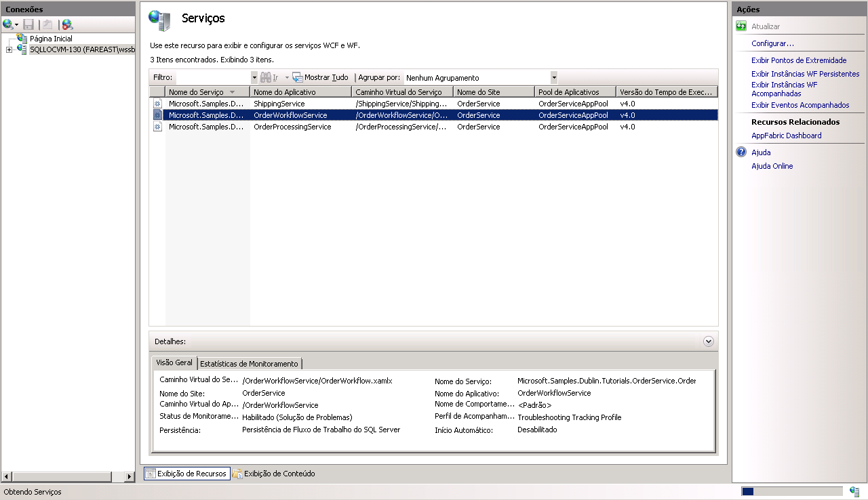Click OrderServiceAppPool in the ShippingService row
The height and width of the screenshot is (500, 868).
click(573, 104)
